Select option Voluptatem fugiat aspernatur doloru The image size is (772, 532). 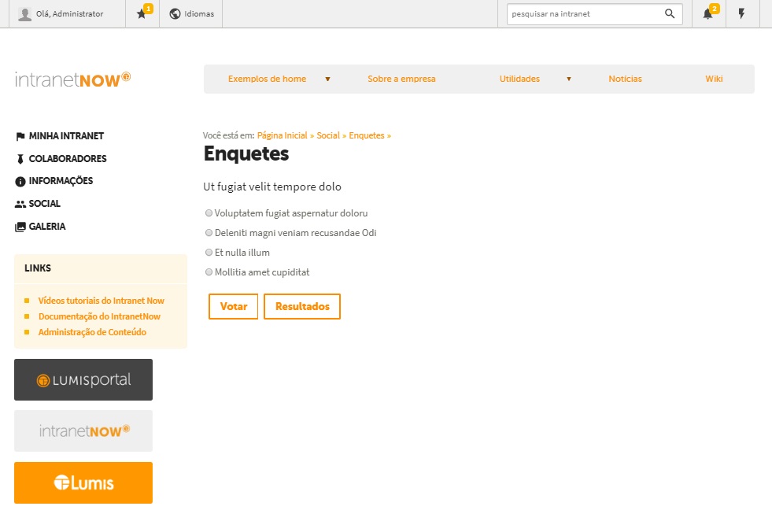(209, 212)
